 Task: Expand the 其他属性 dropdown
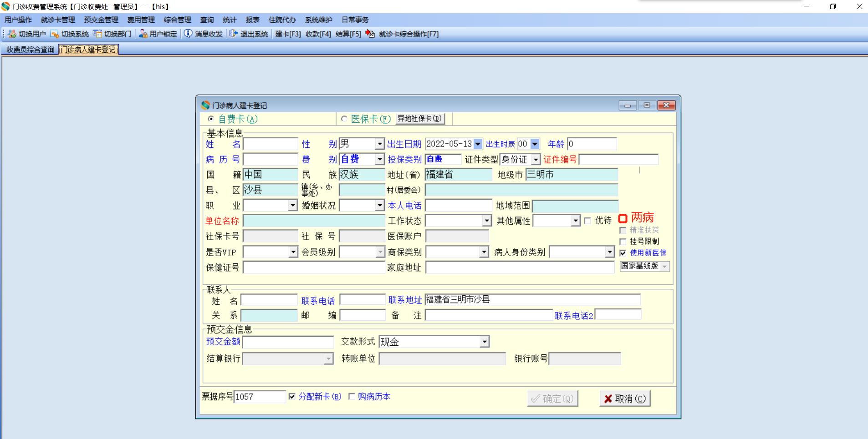(576, 221)
